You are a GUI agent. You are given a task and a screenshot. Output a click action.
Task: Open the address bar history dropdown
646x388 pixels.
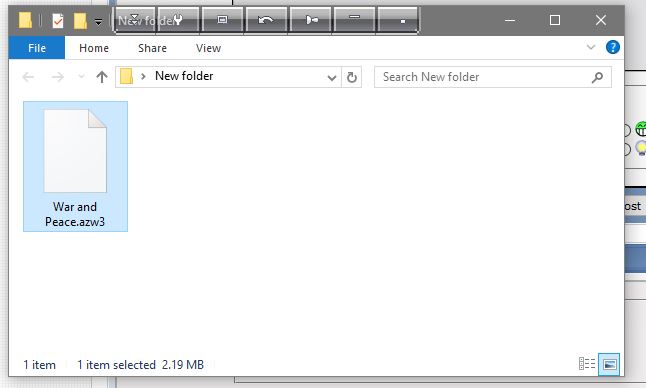(332, 77)
